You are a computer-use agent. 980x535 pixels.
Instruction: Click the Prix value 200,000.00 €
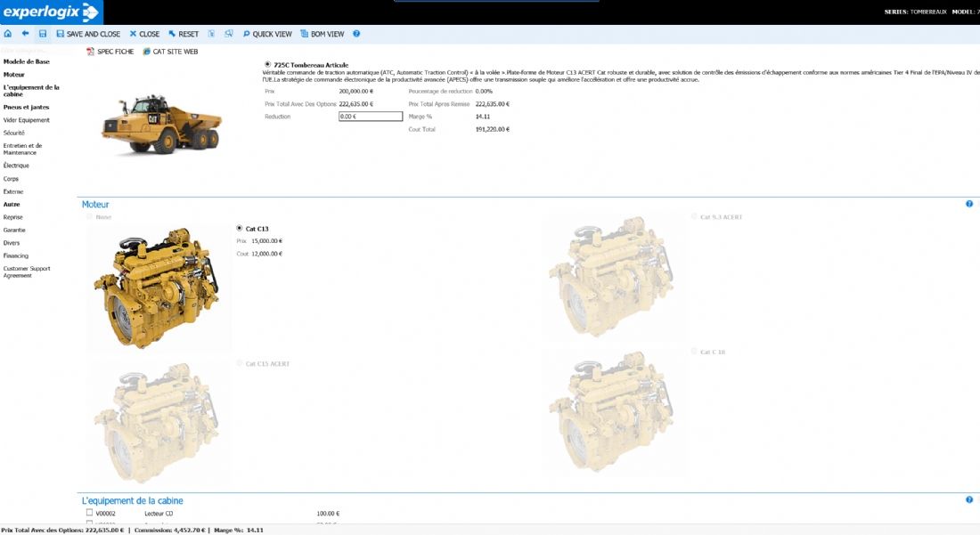[x=356, y=91]
